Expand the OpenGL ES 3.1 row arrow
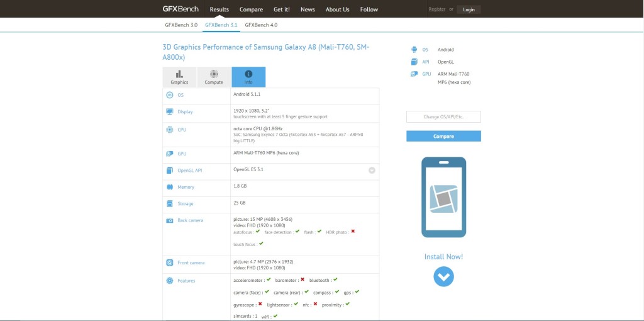 pos(372,170)
